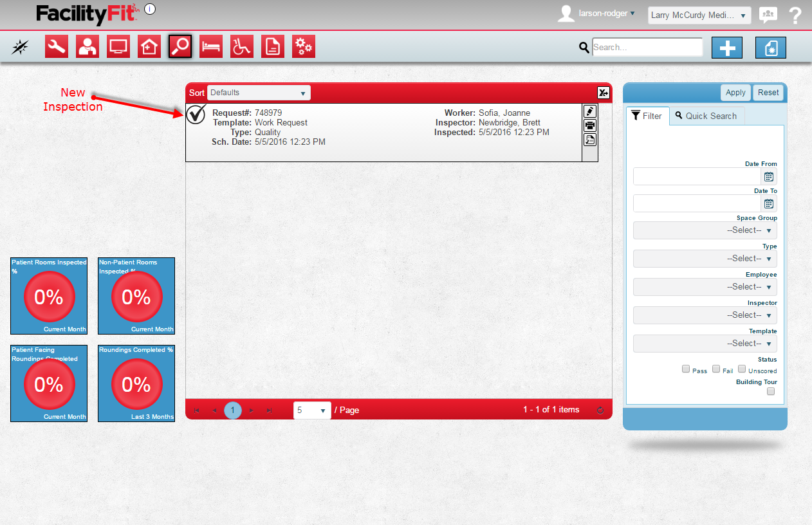812x525 pixels.
Task: Select the Filter tab
Action: (647, 116)
